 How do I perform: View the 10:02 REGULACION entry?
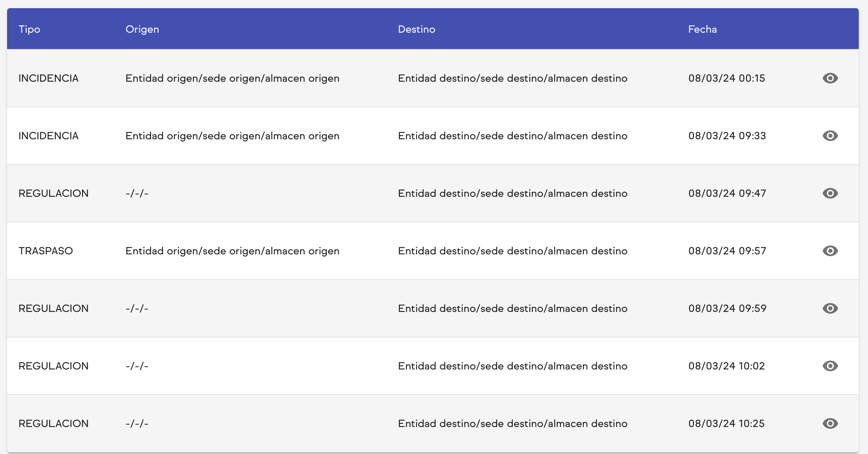click(x=830, y=366)
